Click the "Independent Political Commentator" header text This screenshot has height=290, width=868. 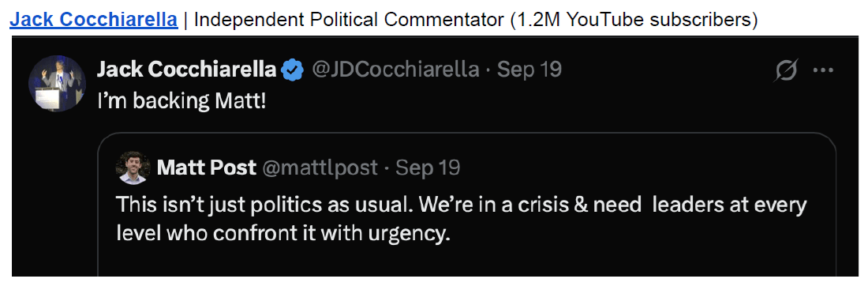click(x=347, y=20)
